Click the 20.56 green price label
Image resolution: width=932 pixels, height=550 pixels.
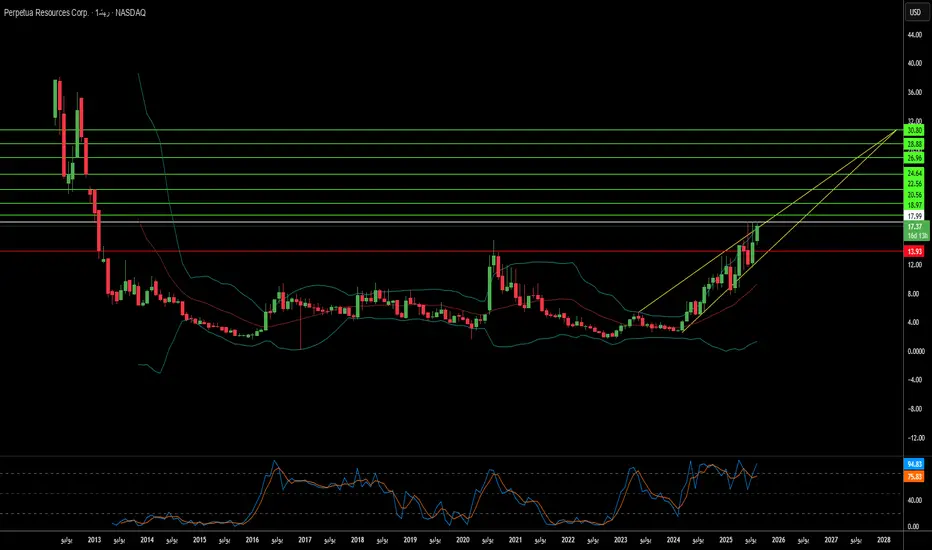[x=914, y=195]
